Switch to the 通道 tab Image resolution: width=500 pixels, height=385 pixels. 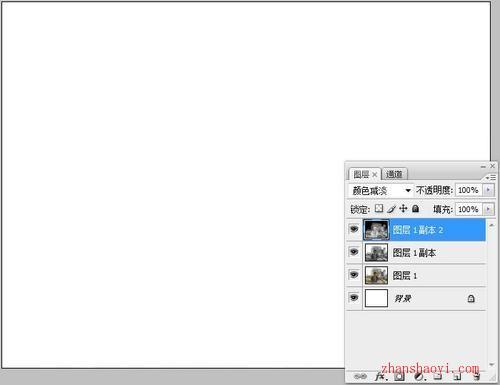coord(394,174)
